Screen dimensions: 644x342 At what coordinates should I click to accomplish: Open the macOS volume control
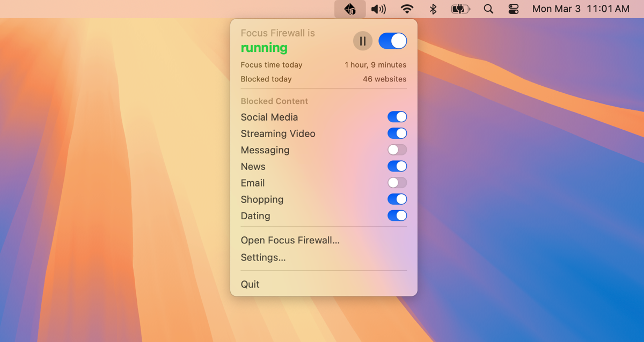pyautogui.click(x=379, y=9)
